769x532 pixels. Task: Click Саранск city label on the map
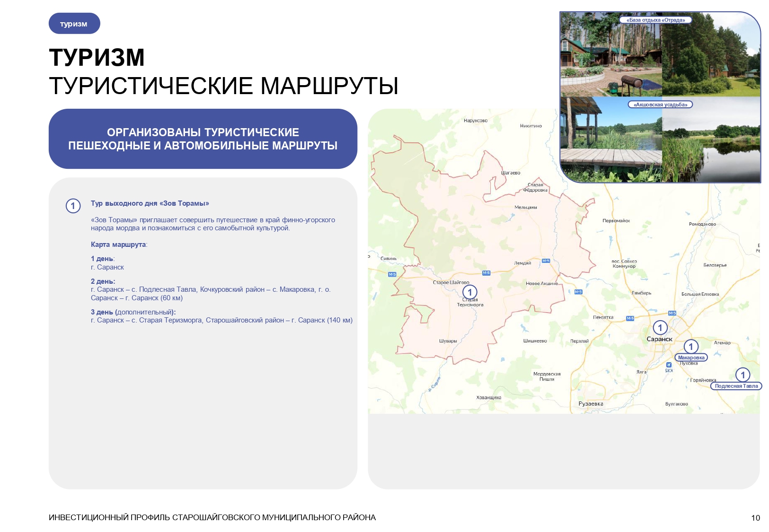(x=659, y=339)
